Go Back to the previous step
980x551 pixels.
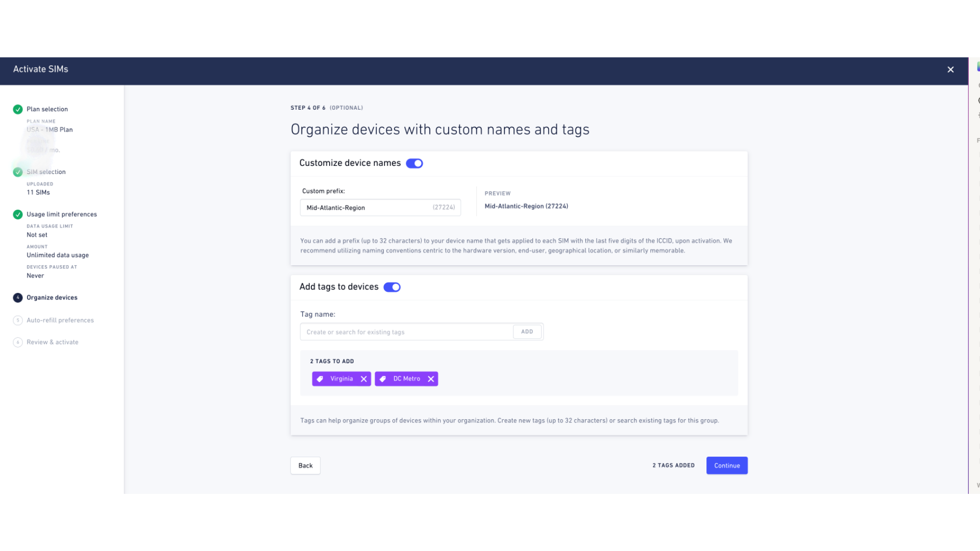tap(305, 465)
